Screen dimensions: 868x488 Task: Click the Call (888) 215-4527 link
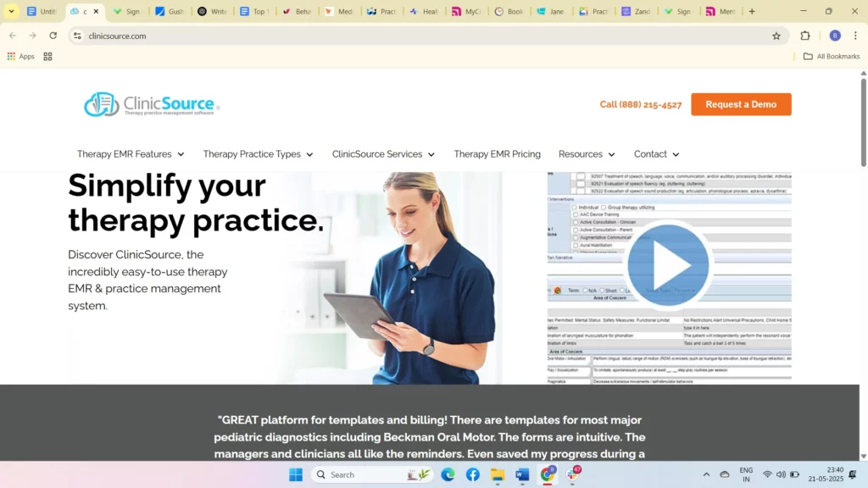(641, 104)
